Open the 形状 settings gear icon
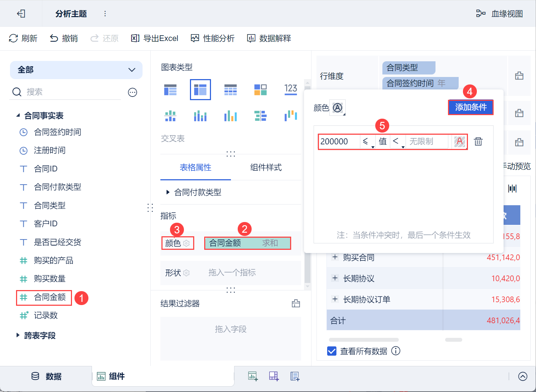 (x=186, y=273)
